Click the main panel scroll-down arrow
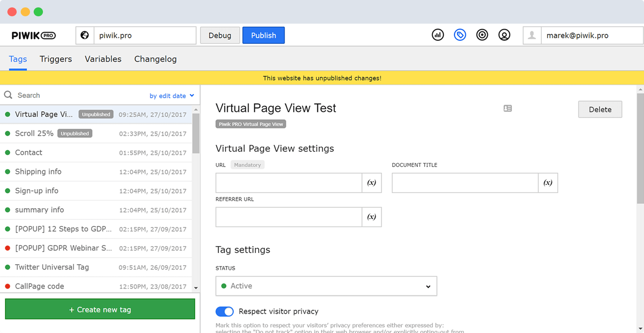The image size is (644, 333). (x=640, y=329)
